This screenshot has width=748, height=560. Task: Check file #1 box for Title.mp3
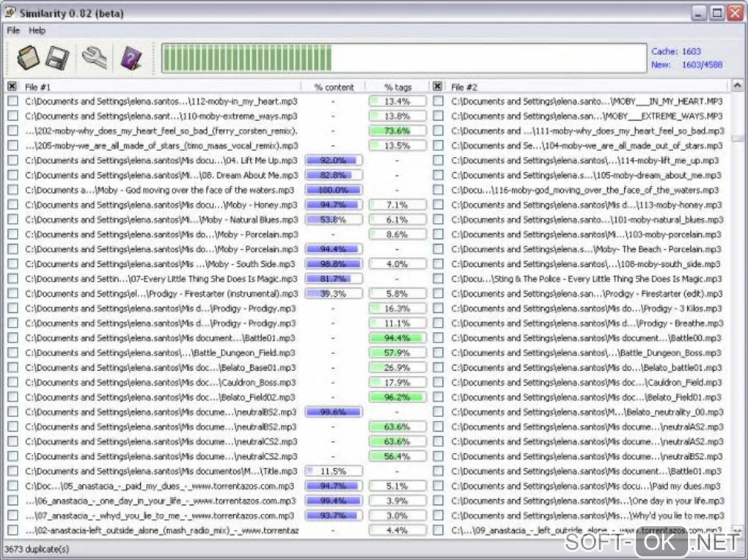pyautogui.click(x=13, y=471)
